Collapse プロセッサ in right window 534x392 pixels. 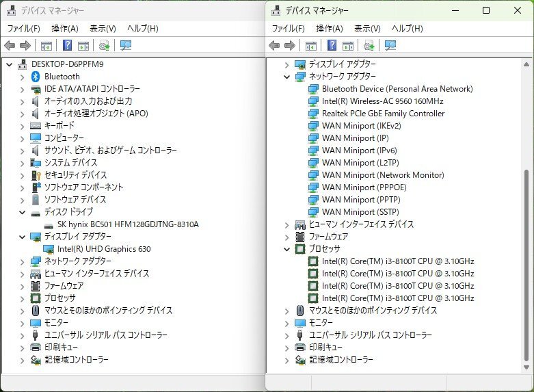tap(286, 249)
